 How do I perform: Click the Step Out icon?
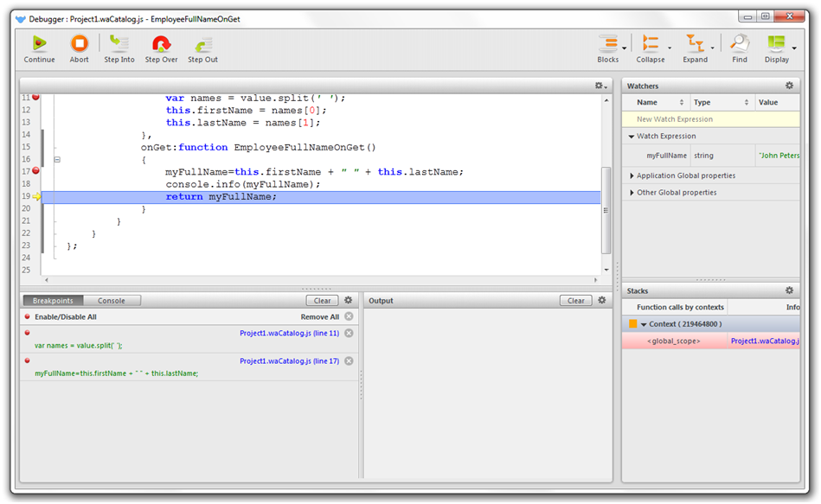(x=202, y=44)
